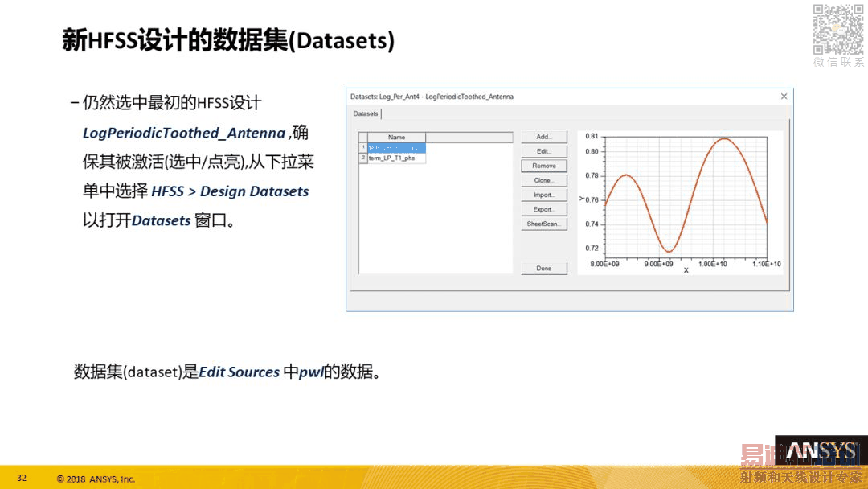This screenshot has width=868, height=489.
Task: Click the Edit... button
Action: [x=543, y=151]
